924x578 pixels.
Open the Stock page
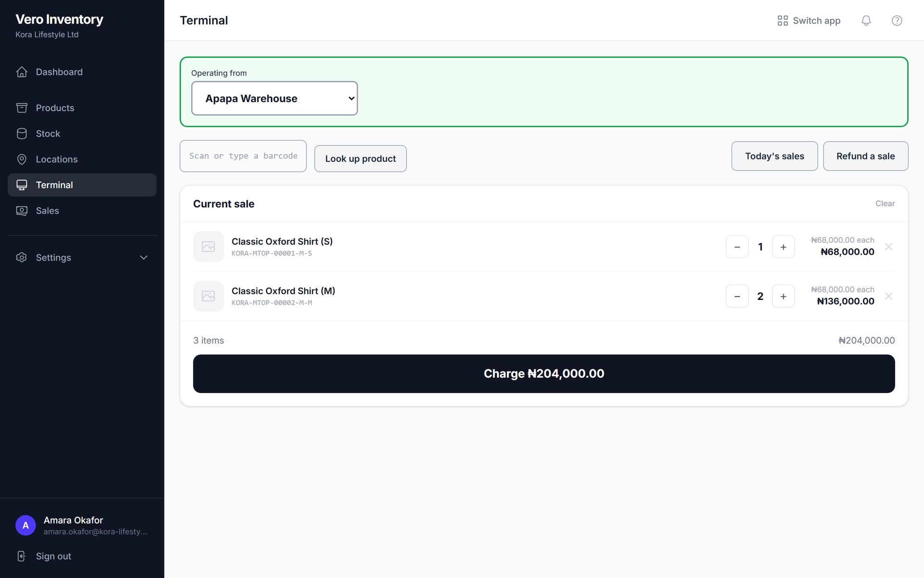82,133
